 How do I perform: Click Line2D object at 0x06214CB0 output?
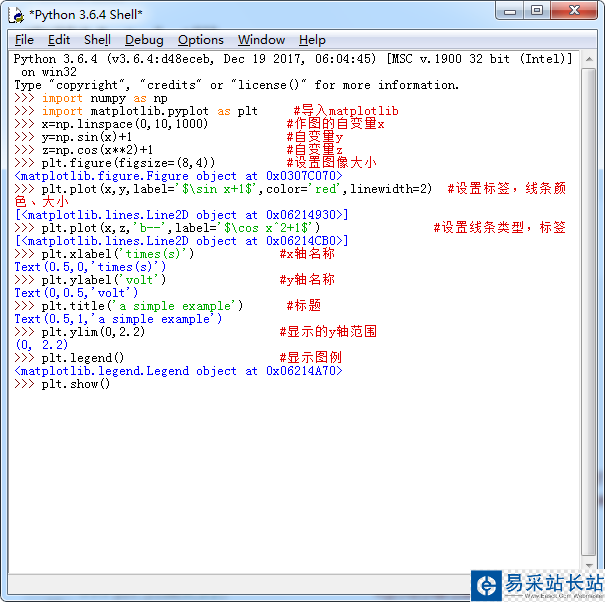pyautogui.click(x=181, y=241)
